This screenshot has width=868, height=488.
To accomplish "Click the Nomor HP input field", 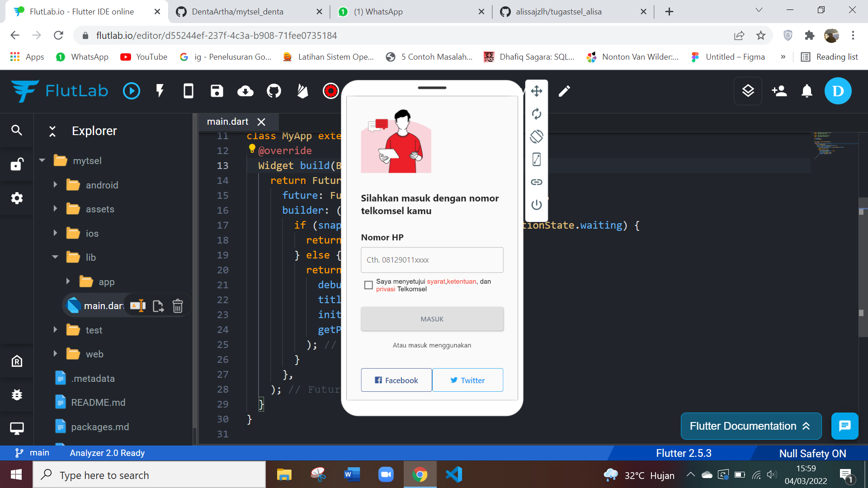I will 432,260.
